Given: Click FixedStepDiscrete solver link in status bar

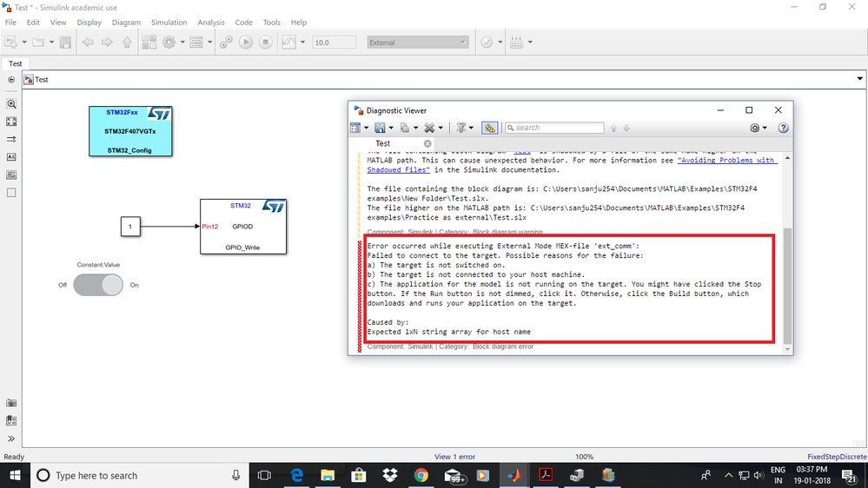Looking at the screenshot, I should [x=837, y=457].
